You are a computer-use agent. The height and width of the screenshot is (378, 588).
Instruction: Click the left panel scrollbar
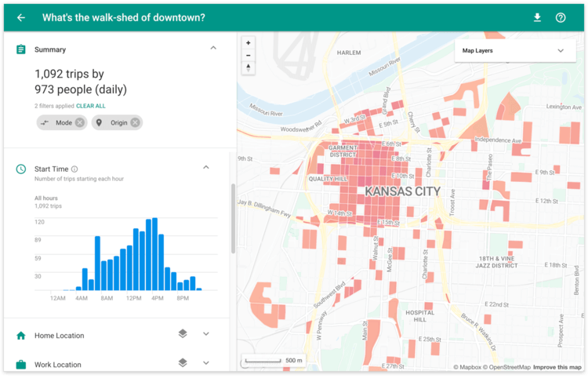pyautogui.click(x=232, y=219)
